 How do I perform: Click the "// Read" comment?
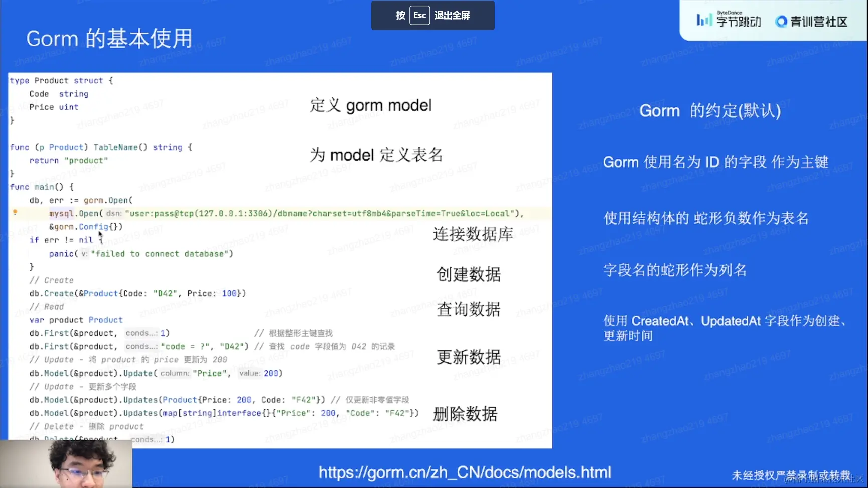coord(47,307)
